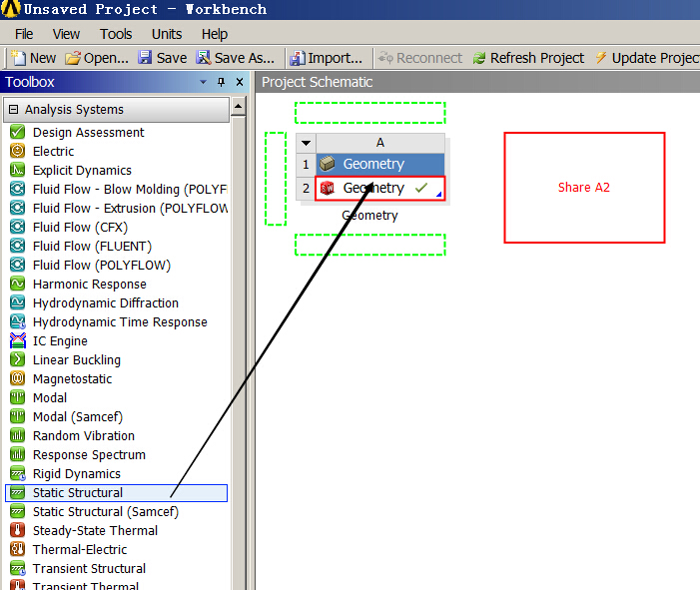
Task: Select the Geometry cell A2 text
Action: 373,189
